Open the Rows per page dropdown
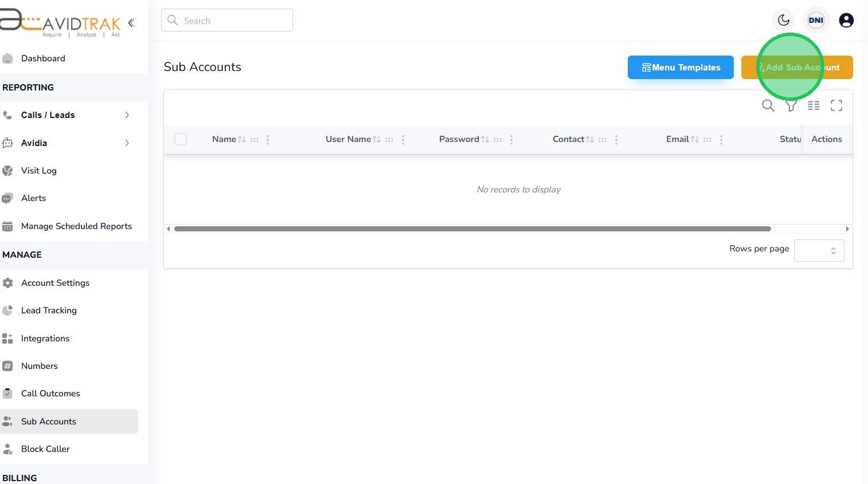868x484 pixels. point(819,250)
